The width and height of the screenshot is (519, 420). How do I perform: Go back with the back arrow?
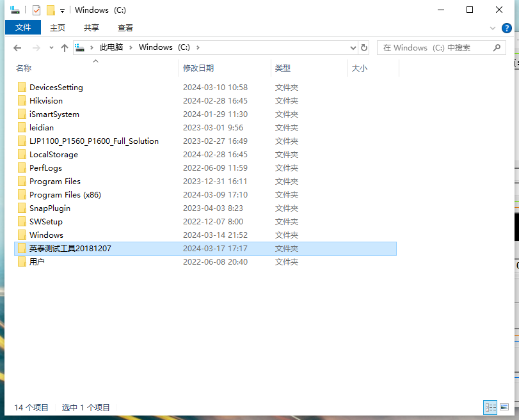coord(17,48)
